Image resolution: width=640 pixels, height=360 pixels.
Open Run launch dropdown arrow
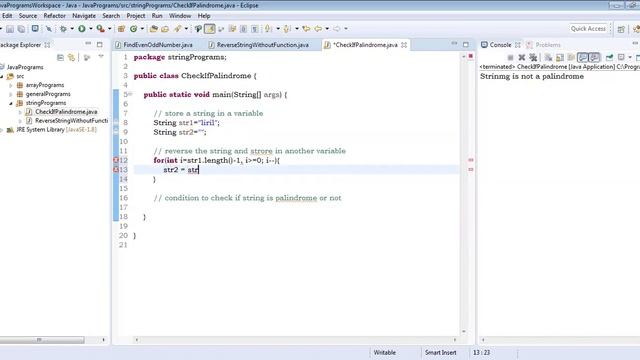[91, 29]
